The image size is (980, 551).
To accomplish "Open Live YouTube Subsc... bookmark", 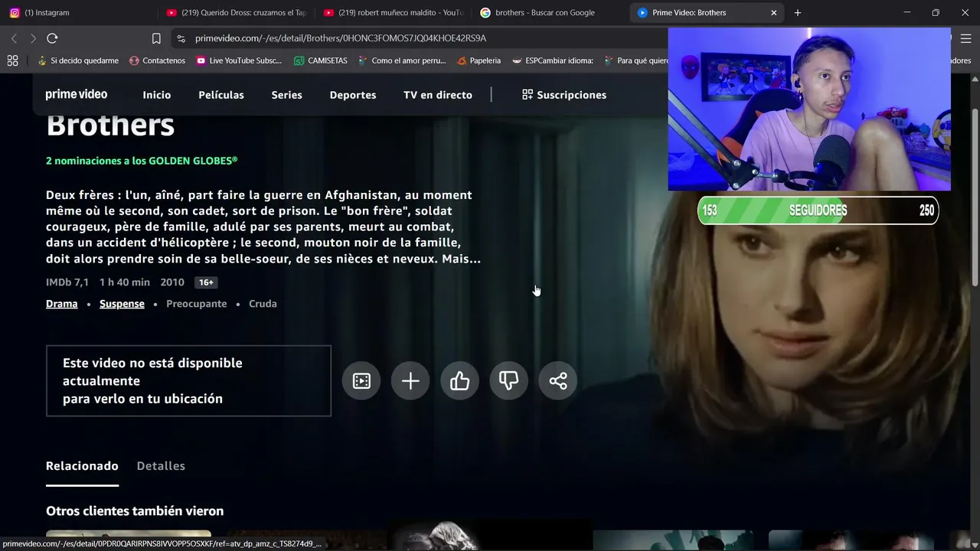I will 239,60.
